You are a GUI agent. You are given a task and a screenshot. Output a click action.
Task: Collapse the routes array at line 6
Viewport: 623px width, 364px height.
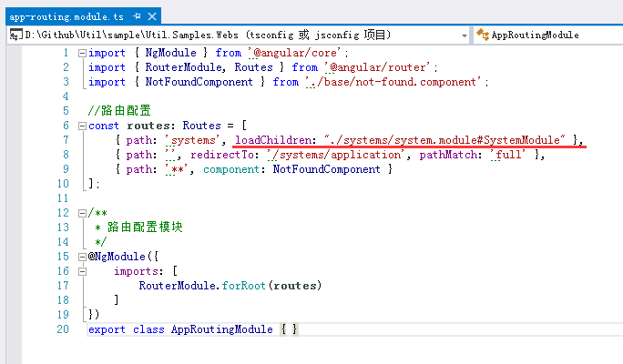(82, 126)
